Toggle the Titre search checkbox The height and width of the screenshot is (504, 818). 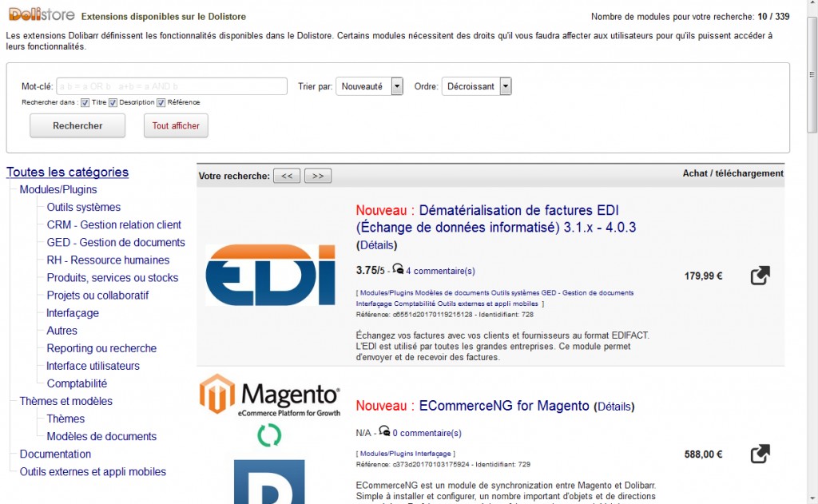point(85,103)
